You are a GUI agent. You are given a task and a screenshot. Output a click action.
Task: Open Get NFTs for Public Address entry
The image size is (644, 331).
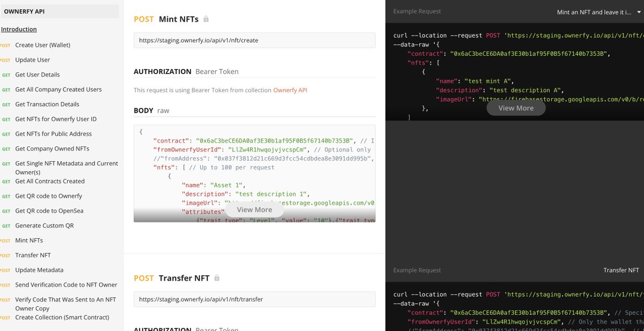coord(54,134)
